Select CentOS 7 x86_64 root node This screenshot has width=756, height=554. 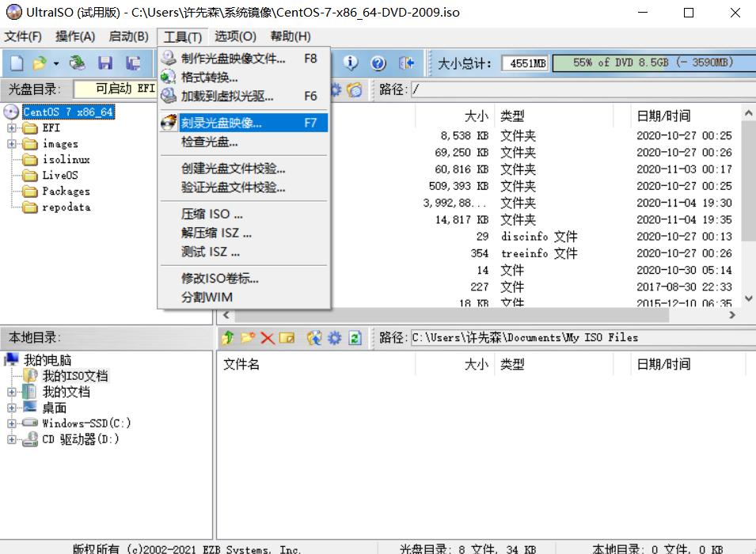pos(68,112)
